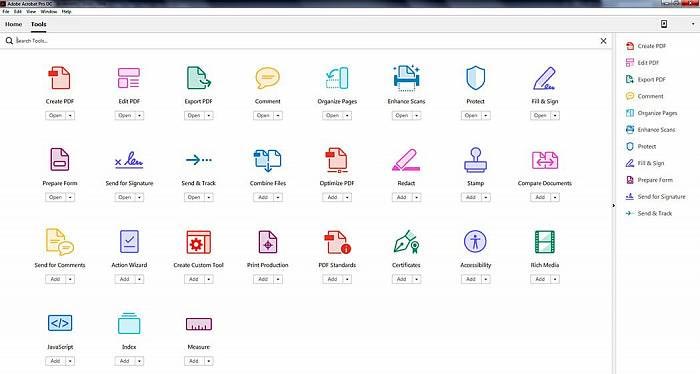Switch to the Tools tab
The height and width of the screenshot is (374, 700).
pyautogui.click(x=38, y=24)
